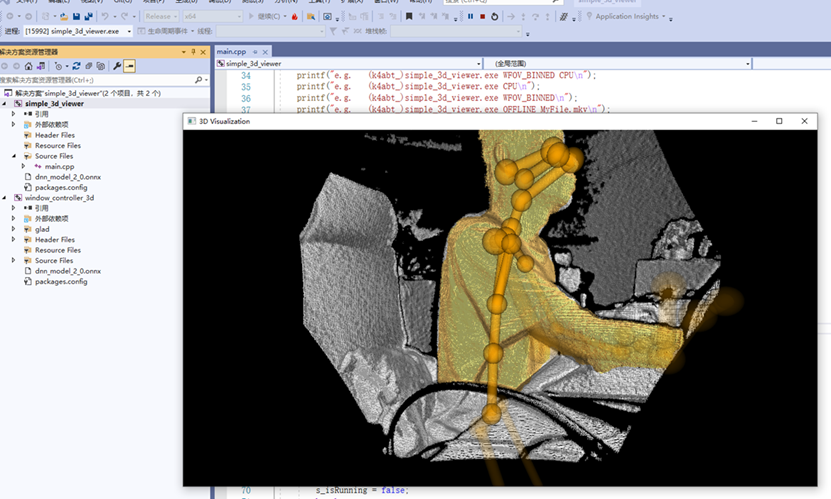Navigate backward in toolbar

[10, 16]
